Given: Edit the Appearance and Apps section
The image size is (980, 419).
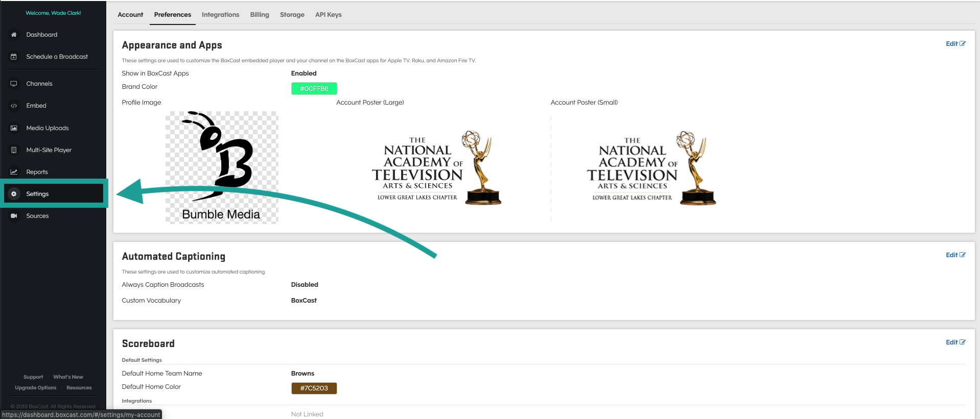Looking at the screenshot, I should point(955,44).
